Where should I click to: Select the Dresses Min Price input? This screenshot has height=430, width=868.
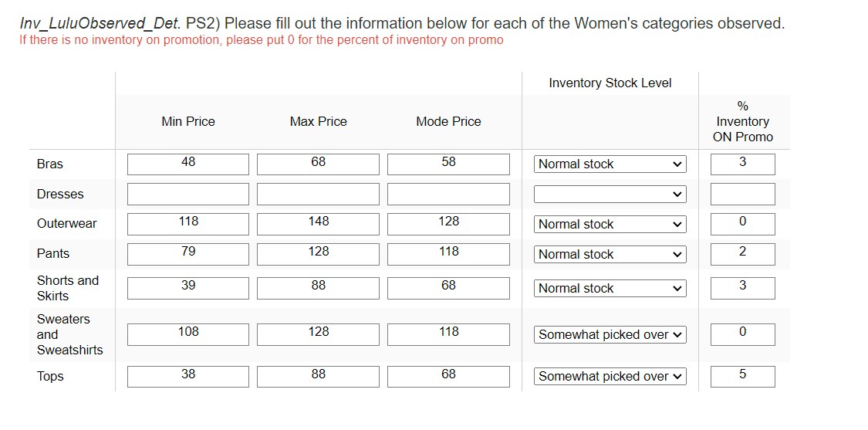pos(188,195)
